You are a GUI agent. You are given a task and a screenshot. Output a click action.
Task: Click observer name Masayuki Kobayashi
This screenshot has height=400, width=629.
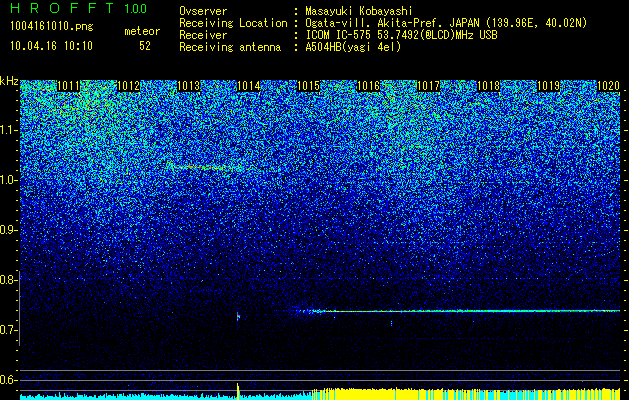359,11
